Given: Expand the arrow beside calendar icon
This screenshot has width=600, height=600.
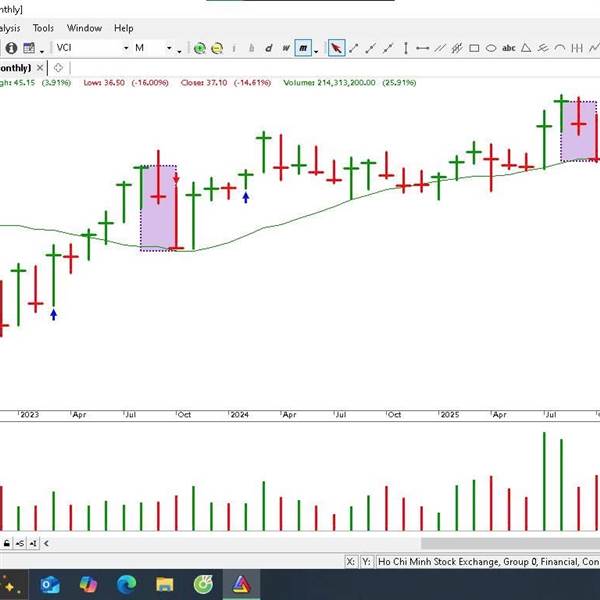Looking at the screenshot, I should (42, 51).
